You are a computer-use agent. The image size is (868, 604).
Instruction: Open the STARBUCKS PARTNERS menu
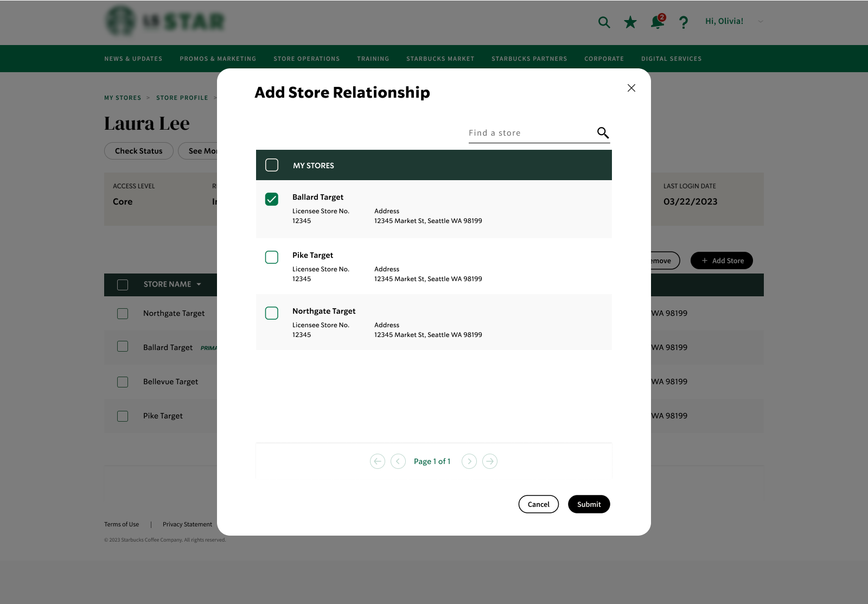pos(529,59)
